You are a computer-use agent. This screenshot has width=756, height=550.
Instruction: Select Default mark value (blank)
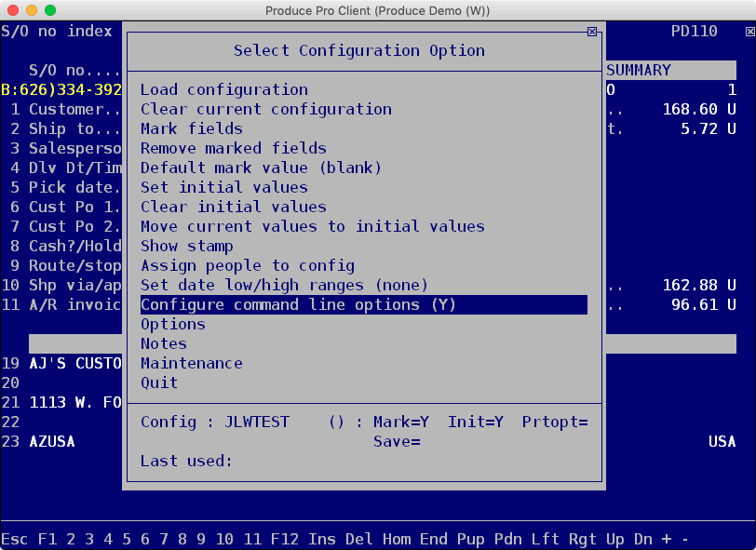[x=261, y=168]
